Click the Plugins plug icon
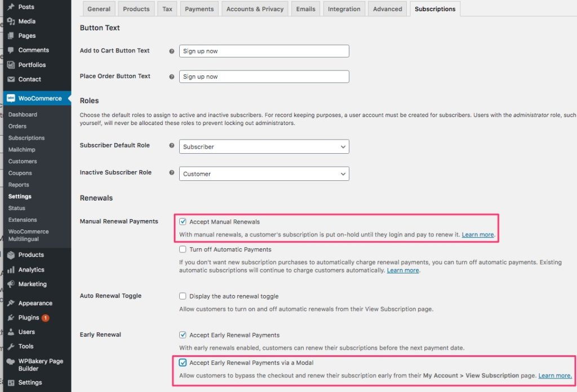This screenshot has height=392, width=577. click(11, 317)
